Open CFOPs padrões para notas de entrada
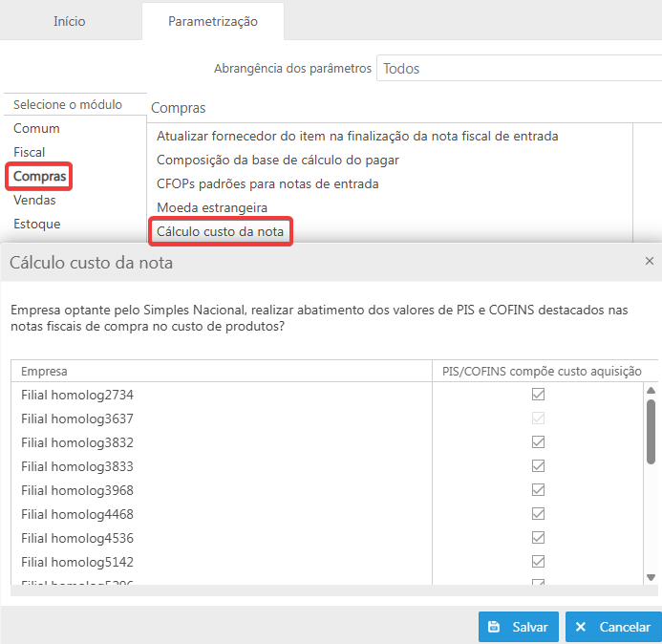This screenshot has width=662, height=644. pos(267,183)
